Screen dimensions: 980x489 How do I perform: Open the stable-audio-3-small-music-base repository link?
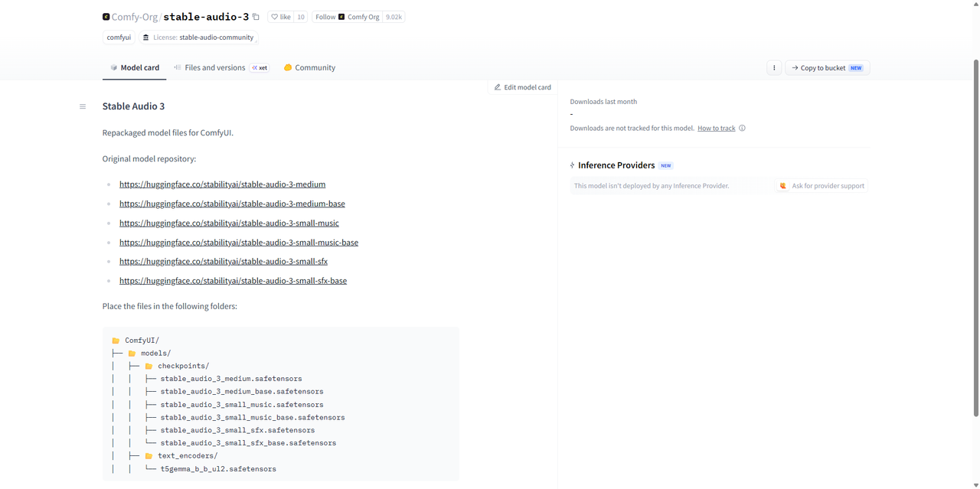coord(239,243)
